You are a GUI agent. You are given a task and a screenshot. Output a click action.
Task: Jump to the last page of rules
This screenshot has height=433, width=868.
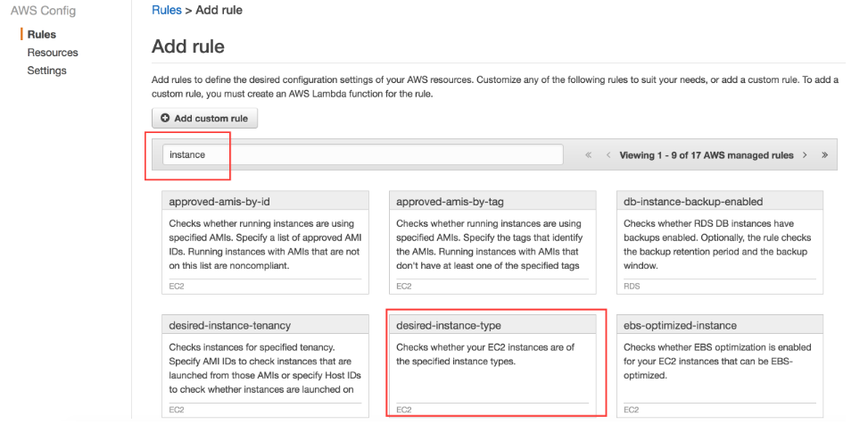(x=825, y=155)
